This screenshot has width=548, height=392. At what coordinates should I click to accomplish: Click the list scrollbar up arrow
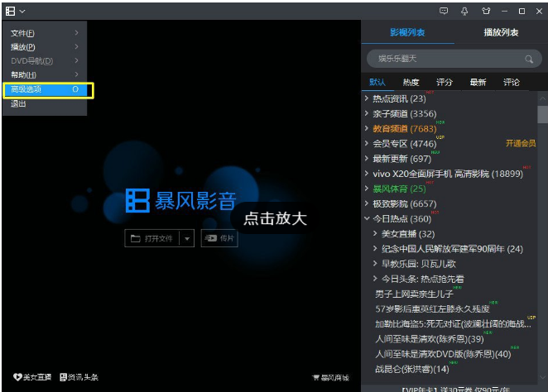point(542,98)
